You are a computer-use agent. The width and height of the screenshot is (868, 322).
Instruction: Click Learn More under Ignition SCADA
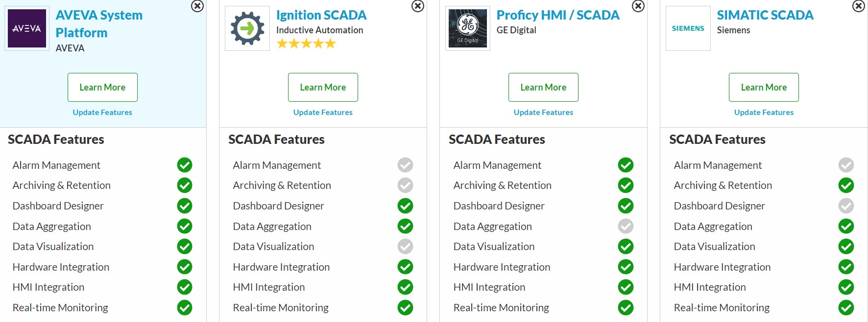pyautogui.click(x=323, y=87)
